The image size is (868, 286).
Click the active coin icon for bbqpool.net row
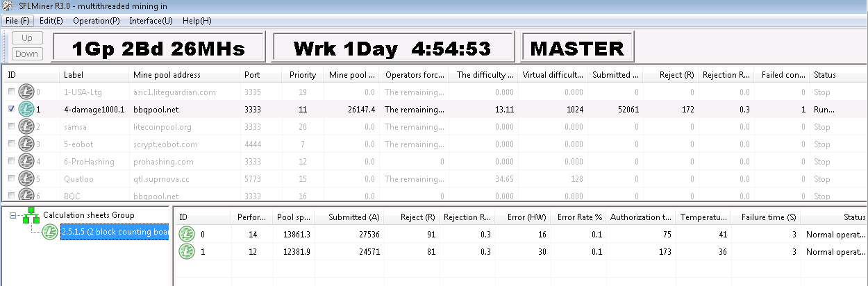(x=26, y=109)
